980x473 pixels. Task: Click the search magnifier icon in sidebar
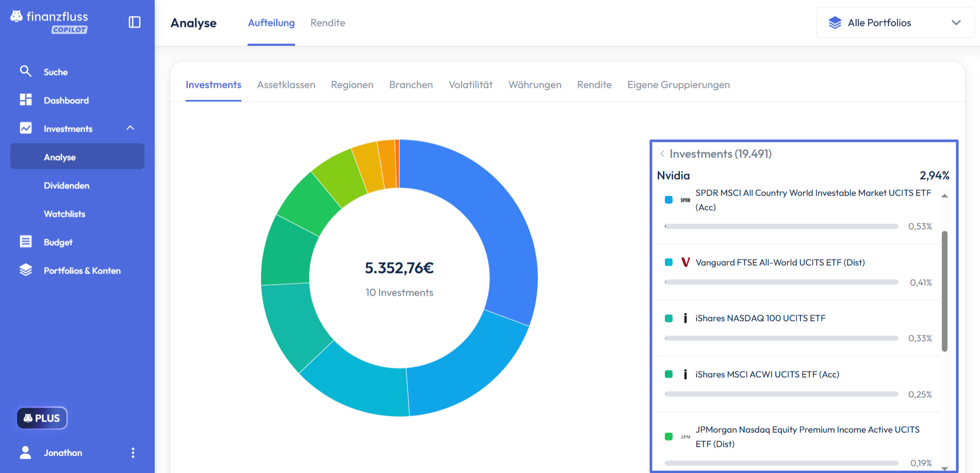point(25,71)
